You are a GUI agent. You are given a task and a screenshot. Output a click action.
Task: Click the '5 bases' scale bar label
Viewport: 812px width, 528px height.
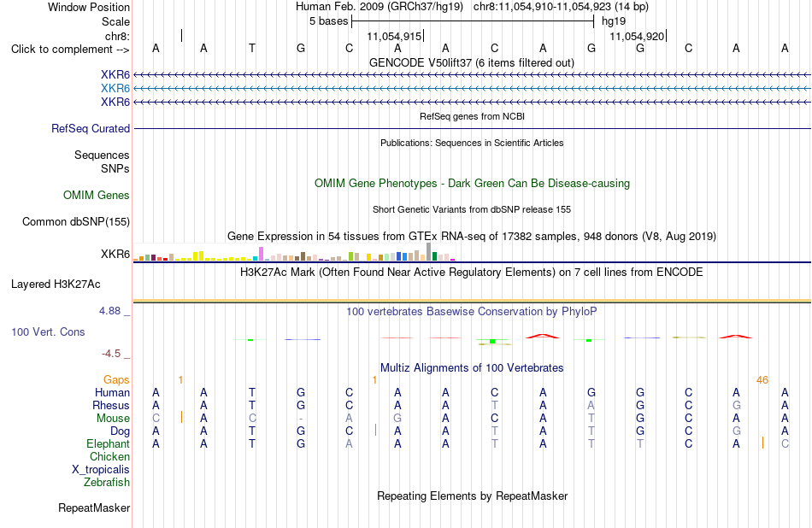point(329,21)
